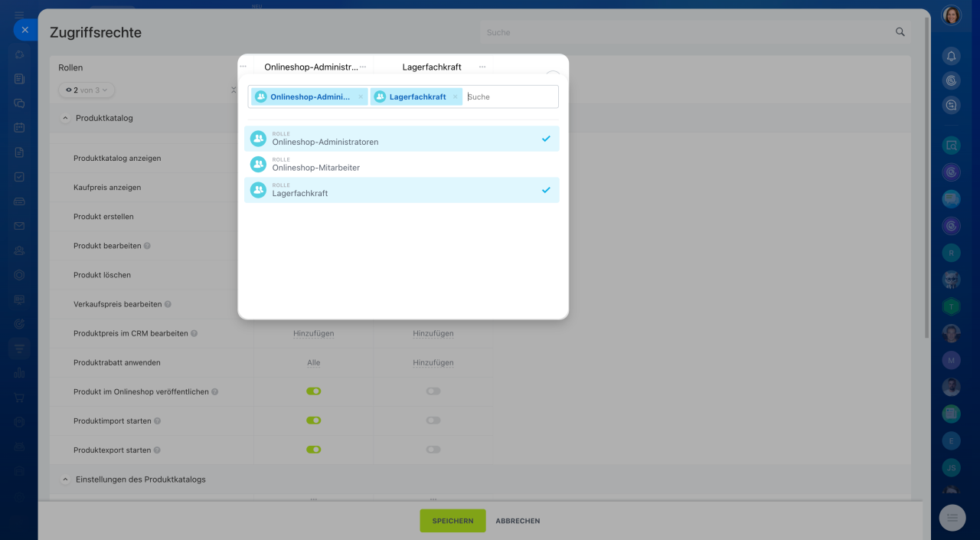Viewport: 980px width, 540px height.
Task: Toggle Lagerfachkraft switch for Produktimport starten
Action: click(x=433, y=421)
